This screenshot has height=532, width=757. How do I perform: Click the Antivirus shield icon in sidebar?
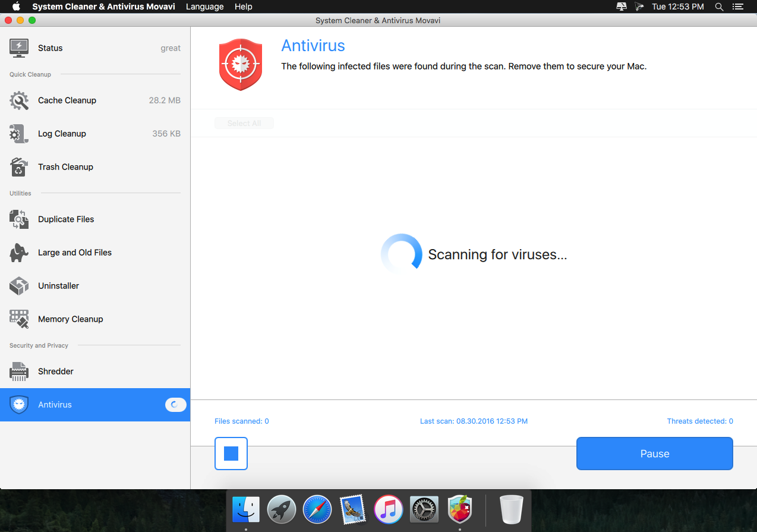19,405
